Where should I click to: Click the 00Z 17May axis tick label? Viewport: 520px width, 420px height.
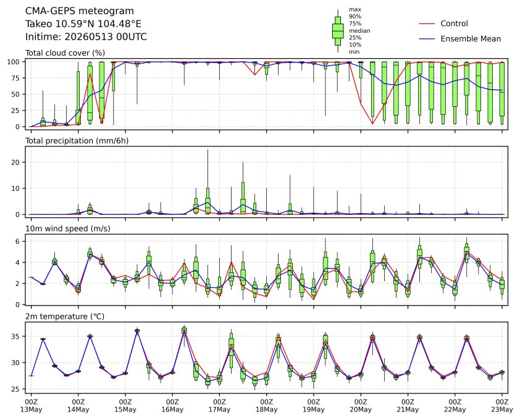(x=219, y=406)
